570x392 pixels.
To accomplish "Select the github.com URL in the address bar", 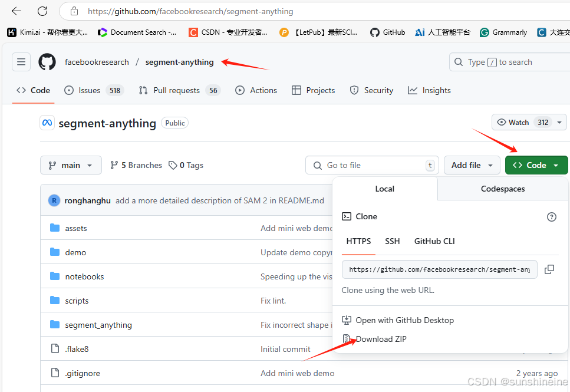I will pyautogui.click(x=190, y=11).
